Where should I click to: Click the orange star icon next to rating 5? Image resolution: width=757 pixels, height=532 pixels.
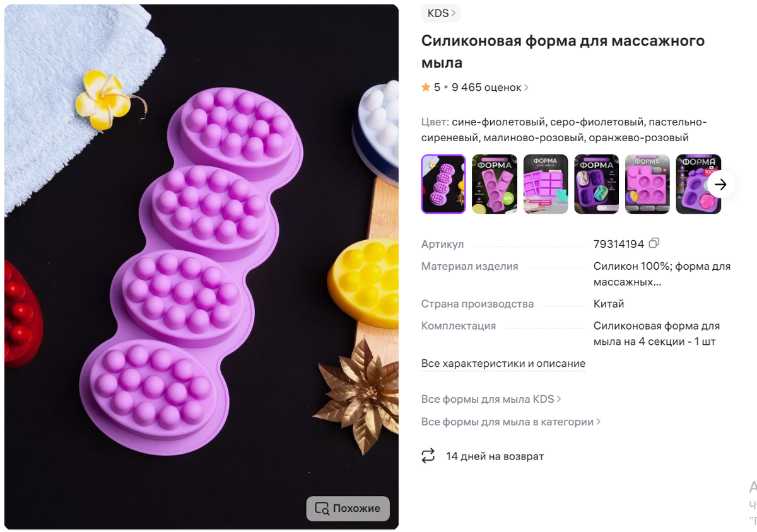[x=425, y=87]
